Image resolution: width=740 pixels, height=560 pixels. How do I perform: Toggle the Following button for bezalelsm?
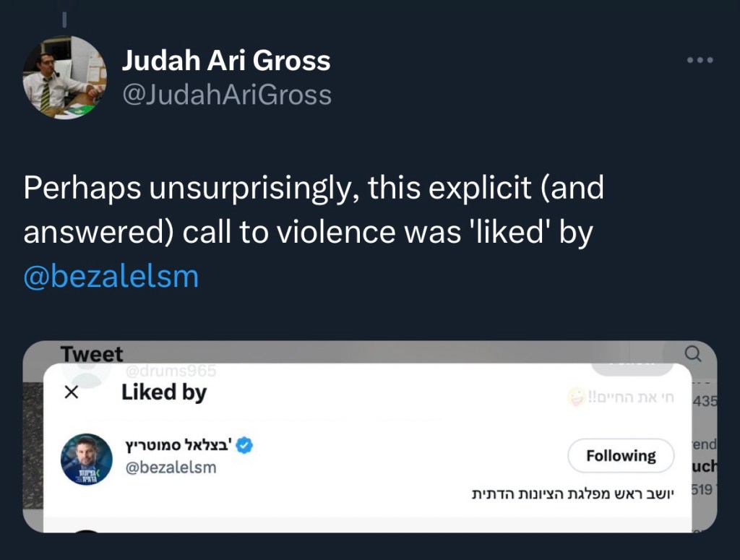coord(620,456)
